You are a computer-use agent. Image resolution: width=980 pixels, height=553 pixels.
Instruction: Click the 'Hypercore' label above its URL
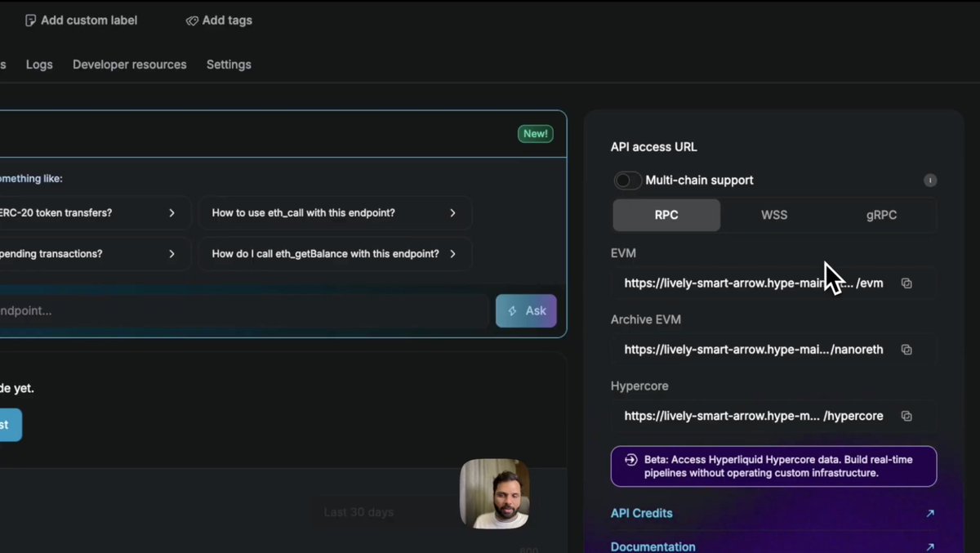tap(639, 386)
